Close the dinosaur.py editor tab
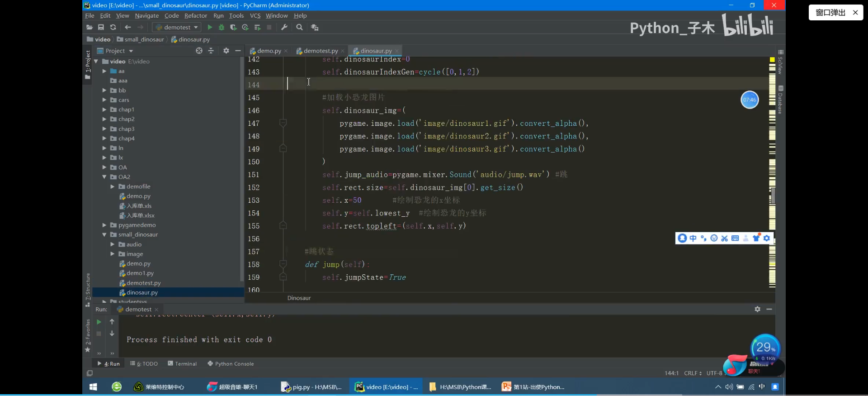This screenshot has height=396, width=868. (x=397, y=51)
